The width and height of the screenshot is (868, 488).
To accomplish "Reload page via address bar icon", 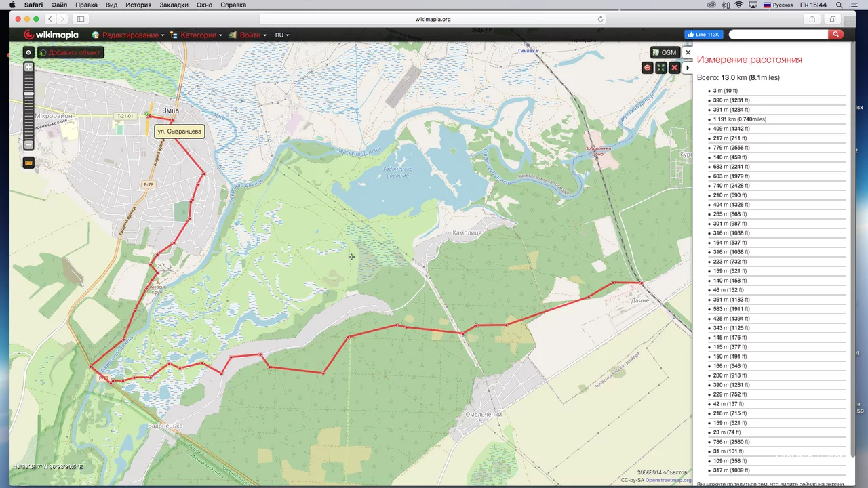I will (x=600, y=19).
